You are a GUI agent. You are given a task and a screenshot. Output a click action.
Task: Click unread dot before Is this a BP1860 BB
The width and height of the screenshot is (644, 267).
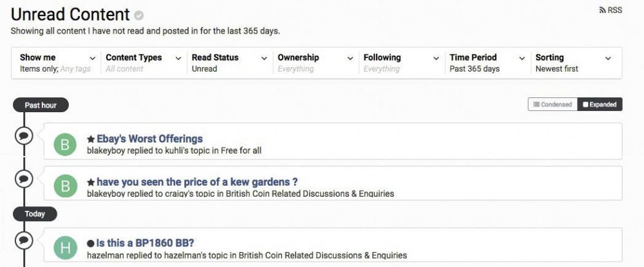click(91, 244)
